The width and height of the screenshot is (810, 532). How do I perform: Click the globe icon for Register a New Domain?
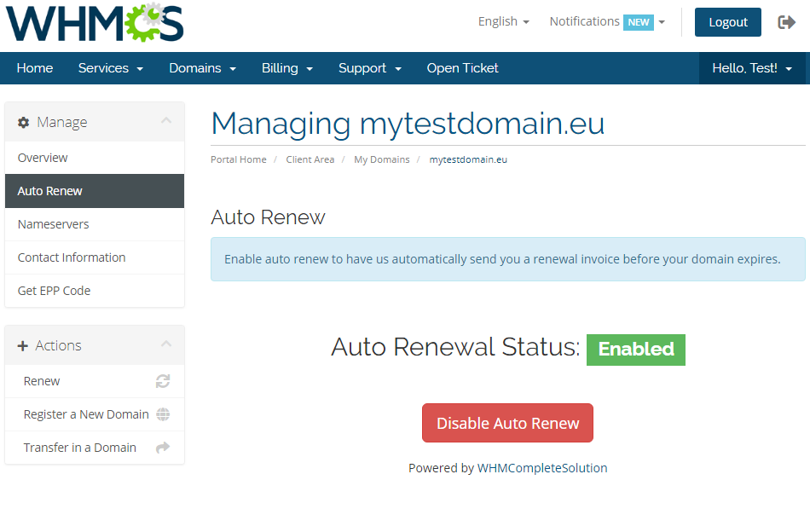tap(163, 414)
